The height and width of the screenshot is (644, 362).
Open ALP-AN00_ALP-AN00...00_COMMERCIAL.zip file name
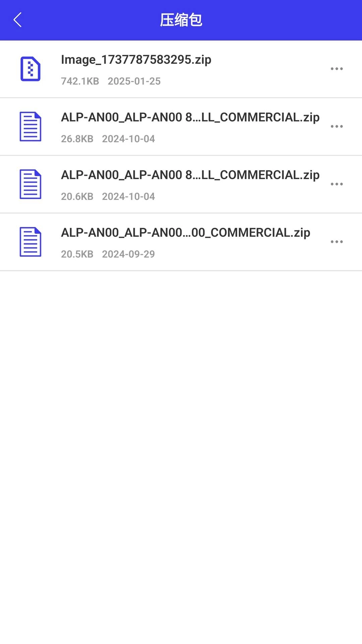click(185, 233)
